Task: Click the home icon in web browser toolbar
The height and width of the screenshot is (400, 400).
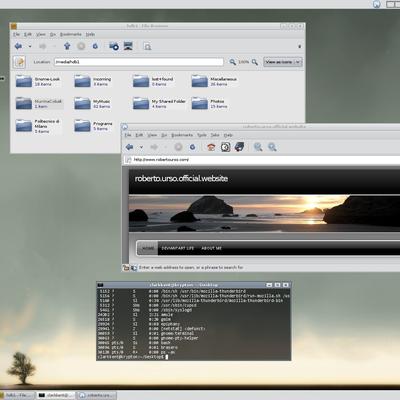Action: tap(211, 147)
